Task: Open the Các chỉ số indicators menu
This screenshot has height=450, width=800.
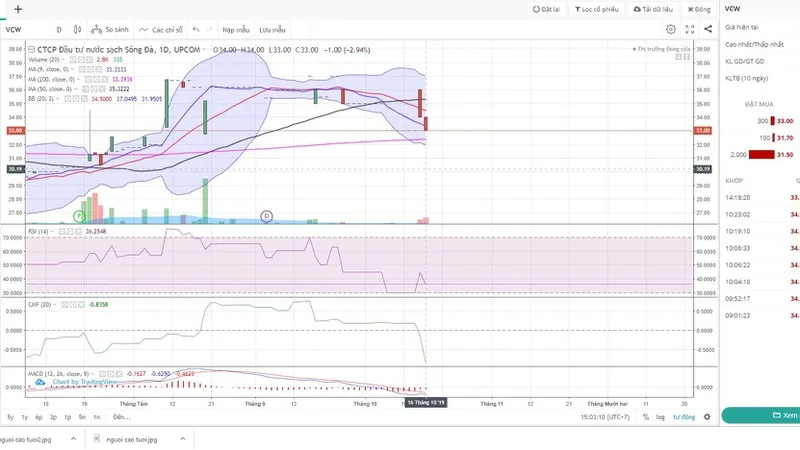Action: pyautogui.click(x=161, y=30)
